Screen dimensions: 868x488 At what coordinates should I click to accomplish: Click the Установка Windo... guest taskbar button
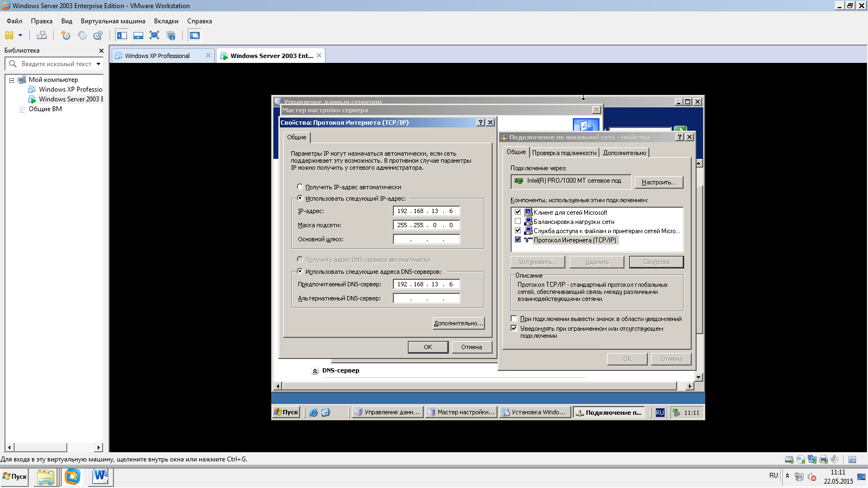(x=535, y=412)
